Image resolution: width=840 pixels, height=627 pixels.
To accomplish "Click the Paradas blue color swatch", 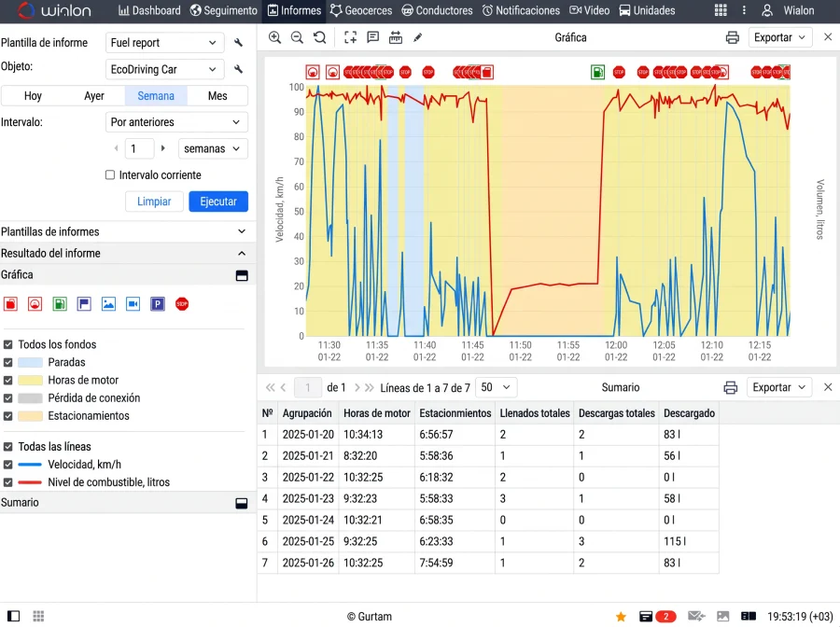I will pyautogui.click(x=31, y=363).
